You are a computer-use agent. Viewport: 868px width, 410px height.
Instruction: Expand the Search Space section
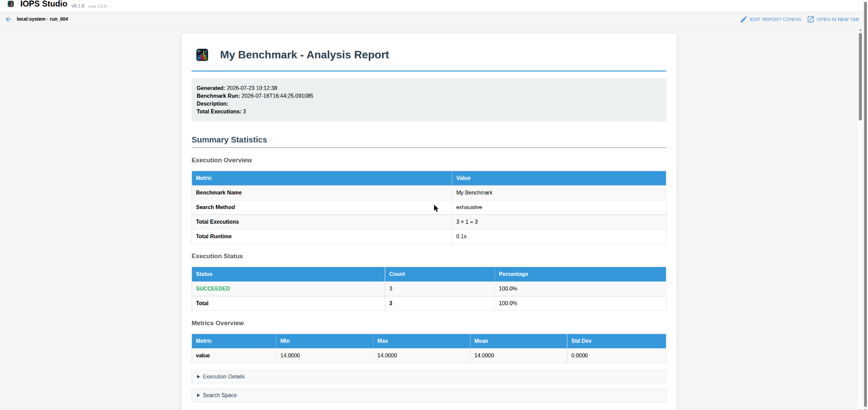[428, 396]
